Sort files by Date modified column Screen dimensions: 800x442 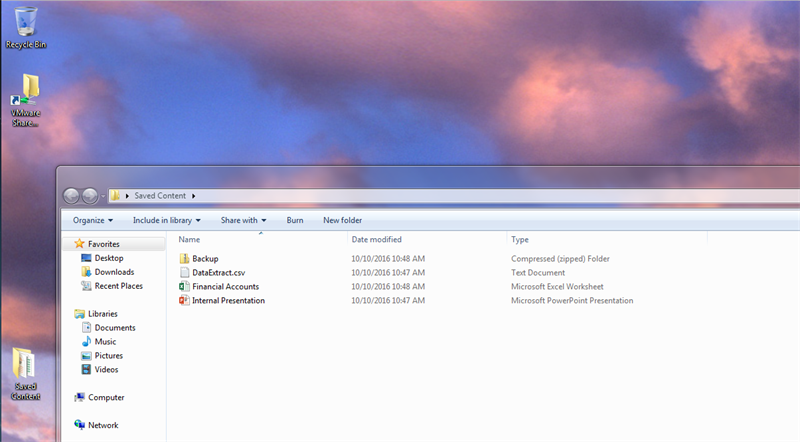click(377, 240)
